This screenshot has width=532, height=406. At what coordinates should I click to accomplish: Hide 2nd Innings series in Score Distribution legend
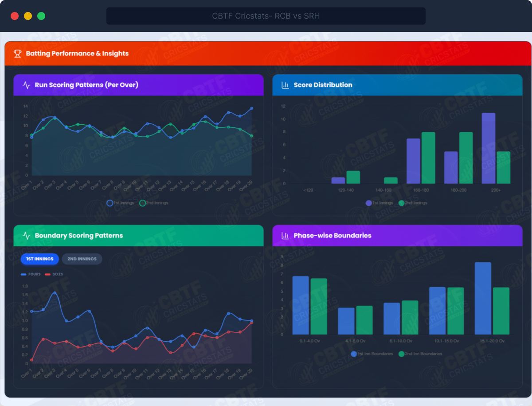(413, 203)
